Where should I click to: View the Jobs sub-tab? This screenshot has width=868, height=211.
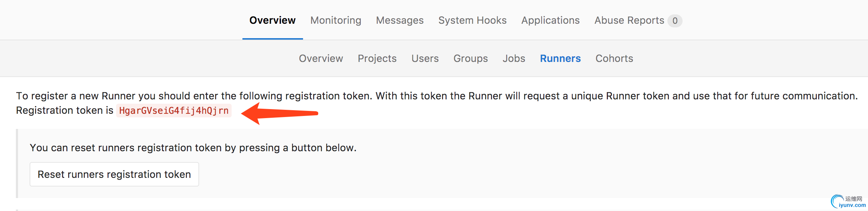point(514,58)
